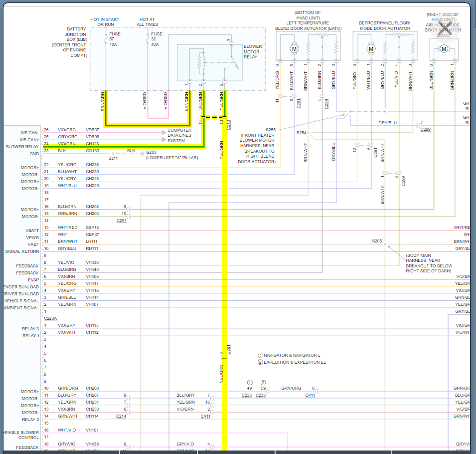Open the C411 link below the GRN/ORG pin 6
This screenshot has height=454, width=476.
click(x=310, y=395)
